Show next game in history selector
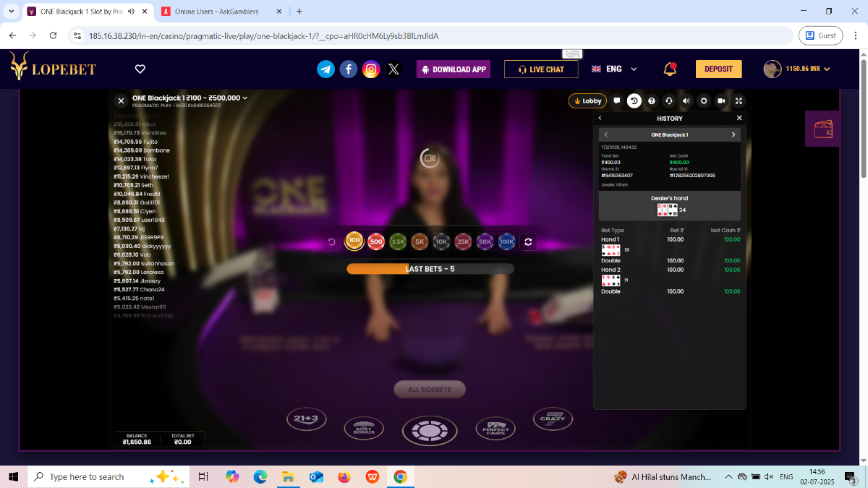The height and width of the screenshot is (488, 868). pos(733,134)
